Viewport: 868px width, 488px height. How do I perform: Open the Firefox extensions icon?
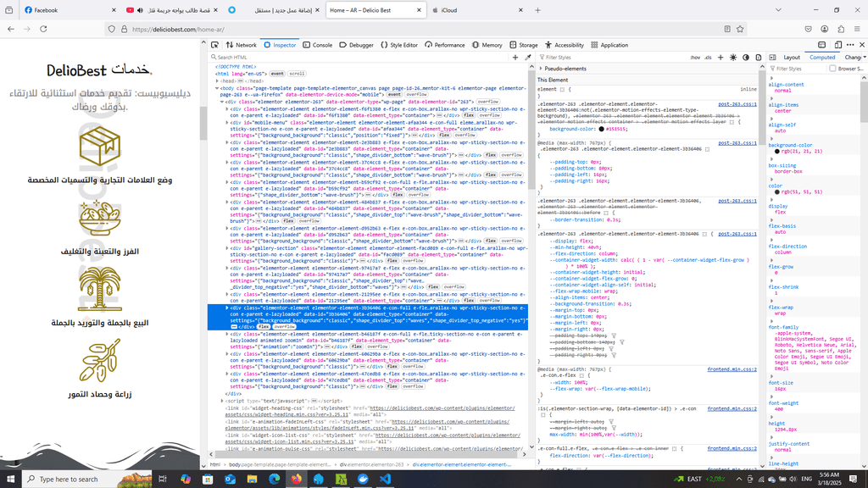coord(841,29)
